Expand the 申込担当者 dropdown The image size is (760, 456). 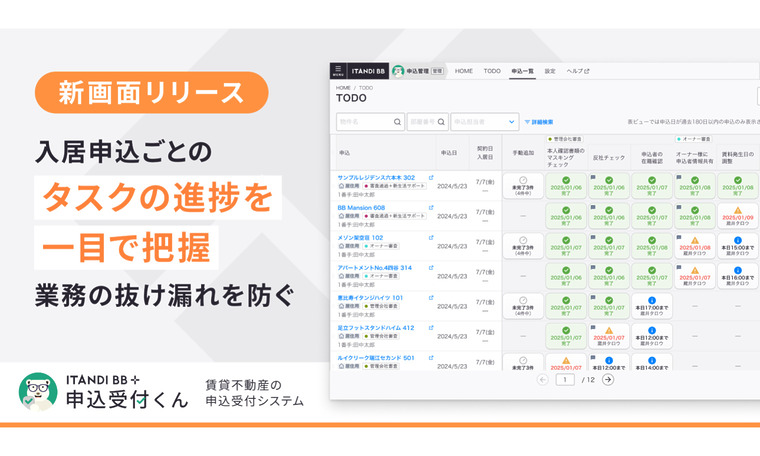[513, 121]
